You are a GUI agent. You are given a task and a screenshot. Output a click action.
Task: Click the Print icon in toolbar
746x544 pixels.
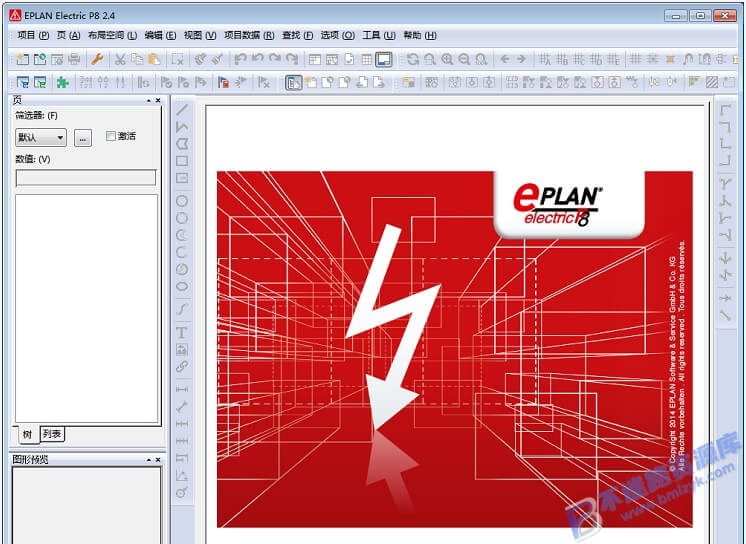(x=74, y=59)
